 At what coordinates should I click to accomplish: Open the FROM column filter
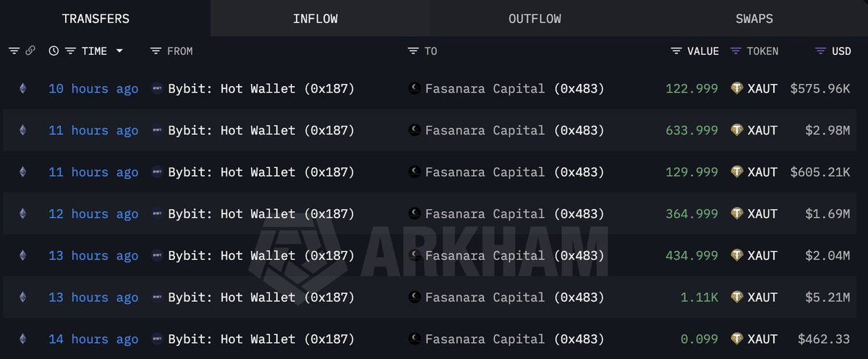click(x=156, y=51)
